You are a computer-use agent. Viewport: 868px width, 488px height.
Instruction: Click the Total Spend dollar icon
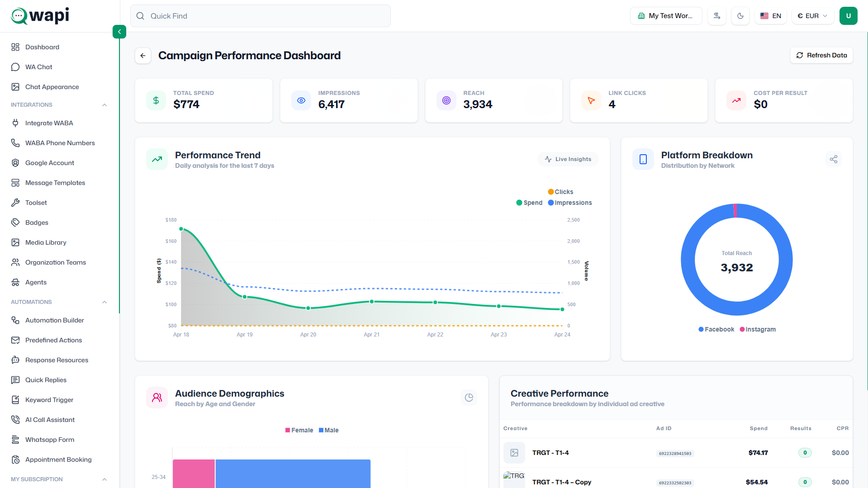(x=156, y=100)
